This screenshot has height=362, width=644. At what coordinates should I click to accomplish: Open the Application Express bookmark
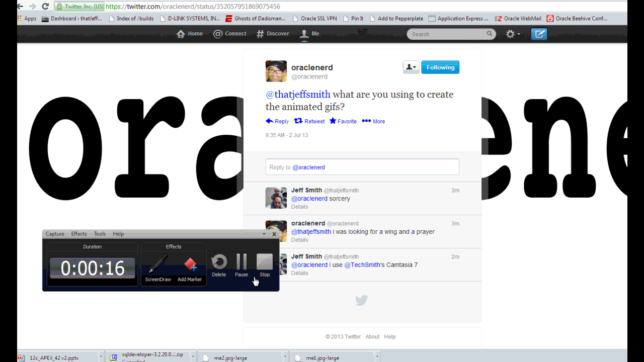click(458, 19)
